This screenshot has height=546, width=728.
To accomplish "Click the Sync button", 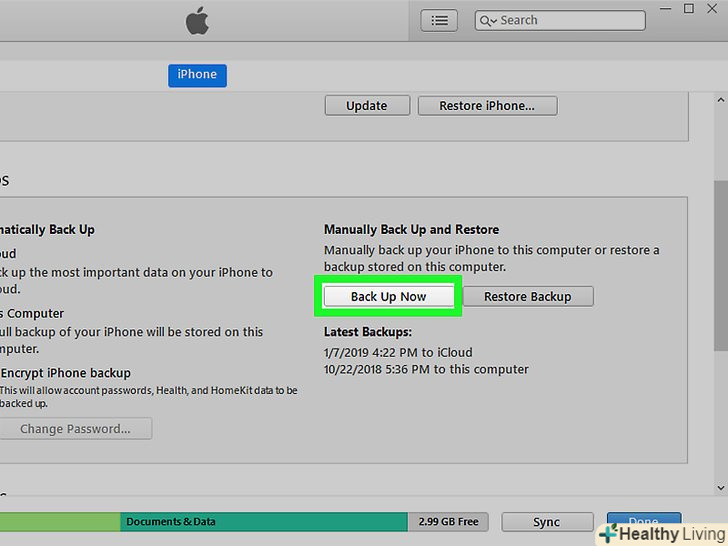I will coord(547,522).
